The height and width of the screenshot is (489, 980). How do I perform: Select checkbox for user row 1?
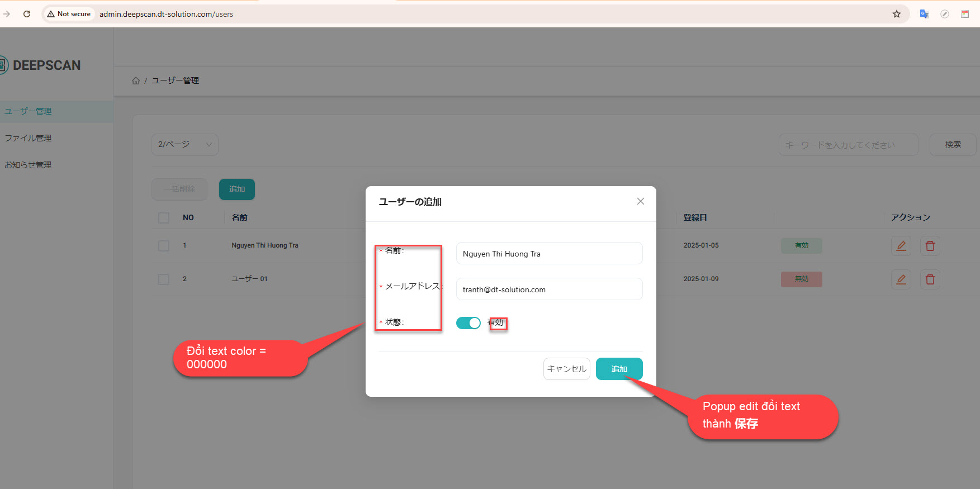coord(164,246)
